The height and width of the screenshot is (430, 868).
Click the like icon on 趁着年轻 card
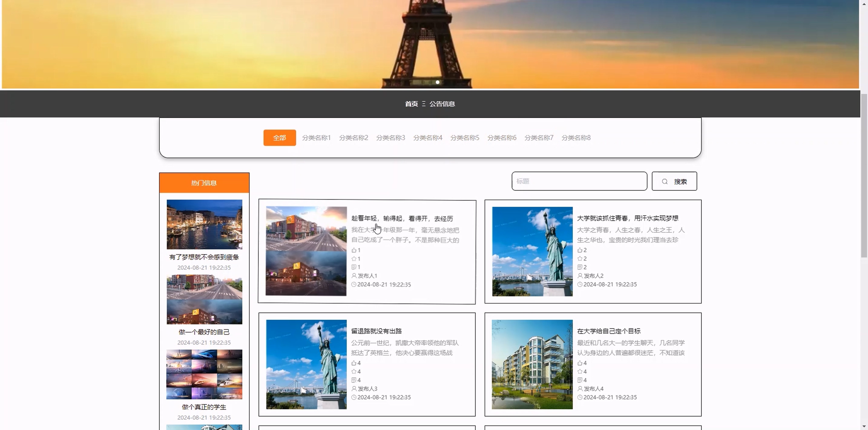[353, 250]
